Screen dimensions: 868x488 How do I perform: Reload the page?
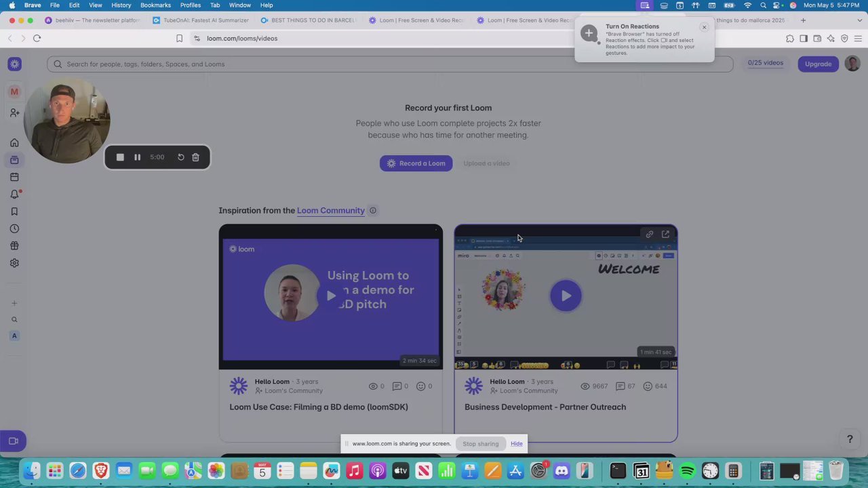click(x=37, y=39)
